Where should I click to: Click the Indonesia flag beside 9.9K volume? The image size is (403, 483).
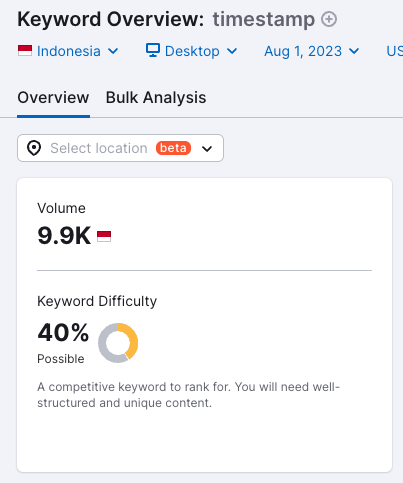[x=104, y=236]
